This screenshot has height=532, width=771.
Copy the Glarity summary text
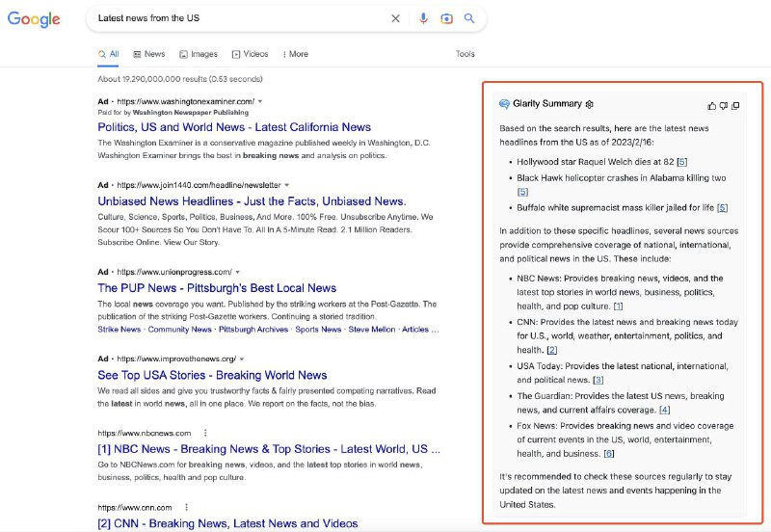735,105
